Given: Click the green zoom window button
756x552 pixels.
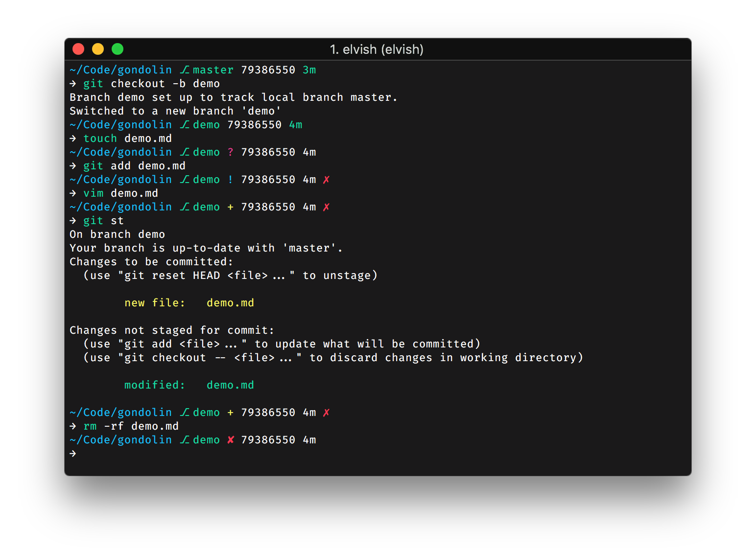Looking at the screenshot, I should click(118, 49).
